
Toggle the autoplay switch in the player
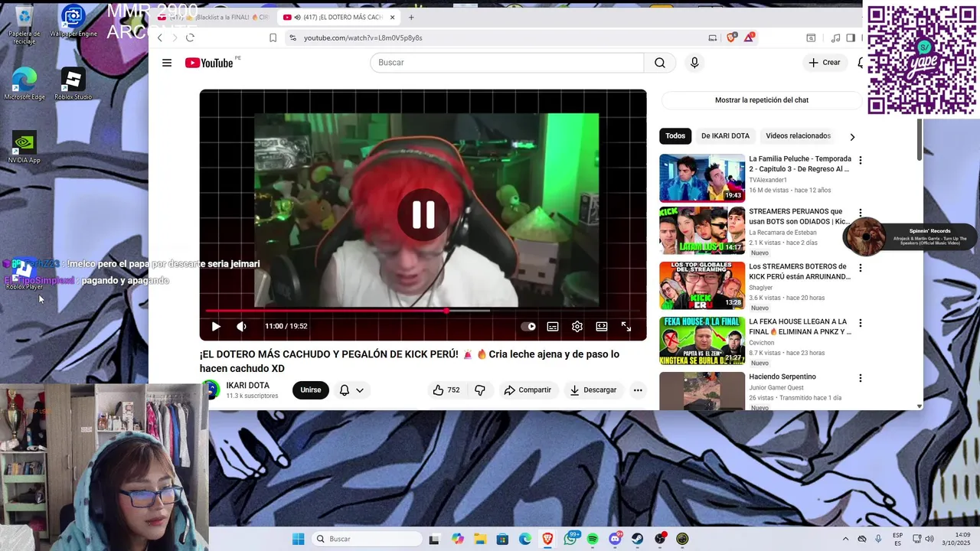tap(528, 327)
